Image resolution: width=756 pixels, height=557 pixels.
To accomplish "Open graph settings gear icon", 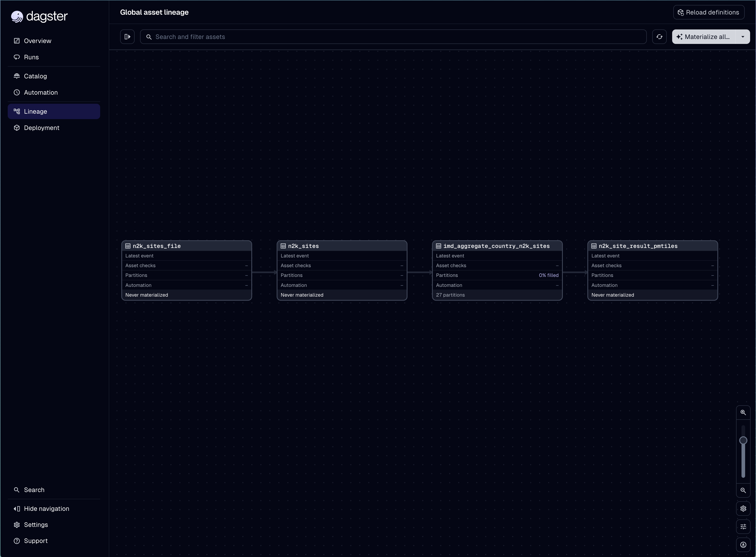I will pyautogui.click(x=743, y=509).
